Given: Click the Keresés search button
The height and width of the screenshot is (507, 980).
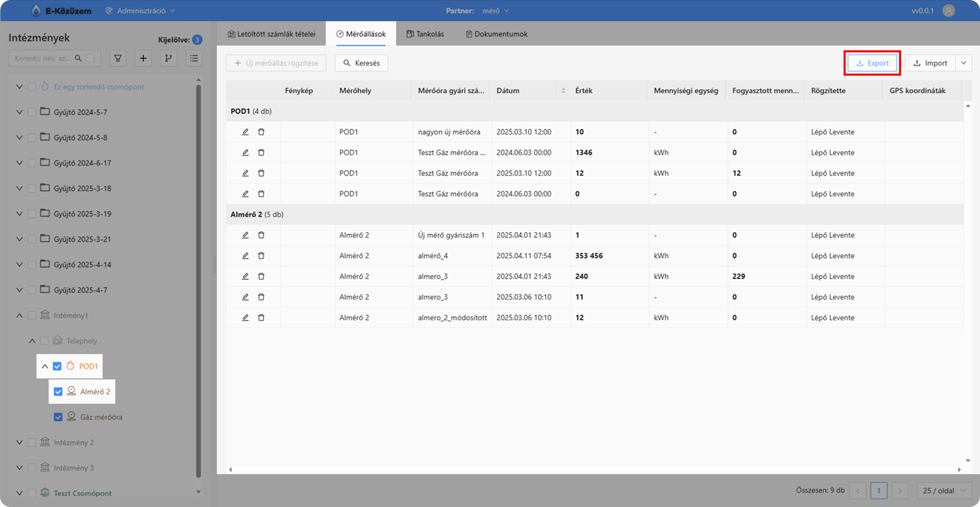Looking at the screenshot, I should click(x=361, y=63).
